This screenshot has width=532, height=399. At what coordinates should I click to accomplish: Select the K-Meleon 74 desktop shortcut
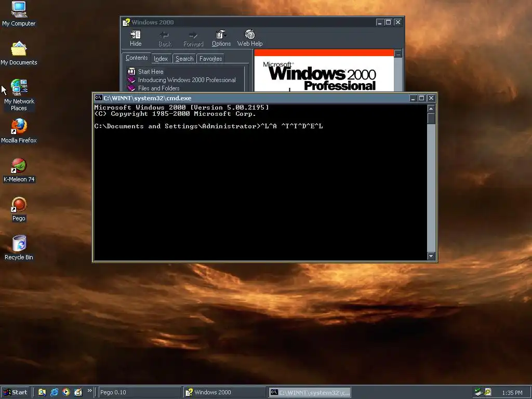pos(19,170)
